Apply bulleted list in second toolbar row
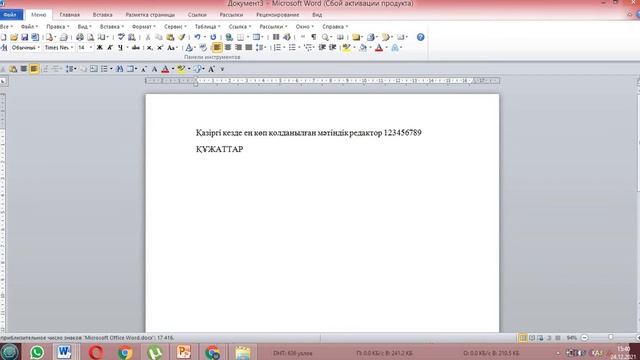The height and width of the screenshot is (360, 640). point(292,48)
